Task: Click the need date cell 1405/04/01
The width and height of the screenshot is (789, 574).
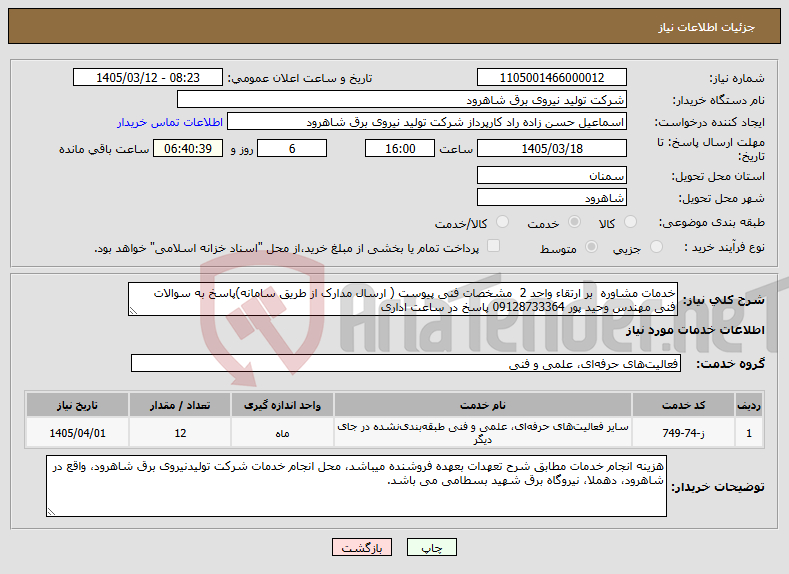Action: (x=77, y=433)
